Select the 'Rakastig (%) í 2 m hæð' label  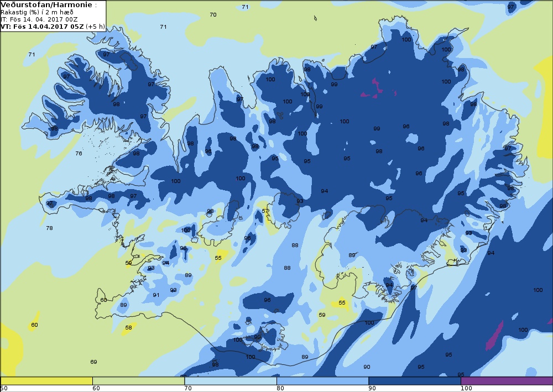[x=37, y=12]
